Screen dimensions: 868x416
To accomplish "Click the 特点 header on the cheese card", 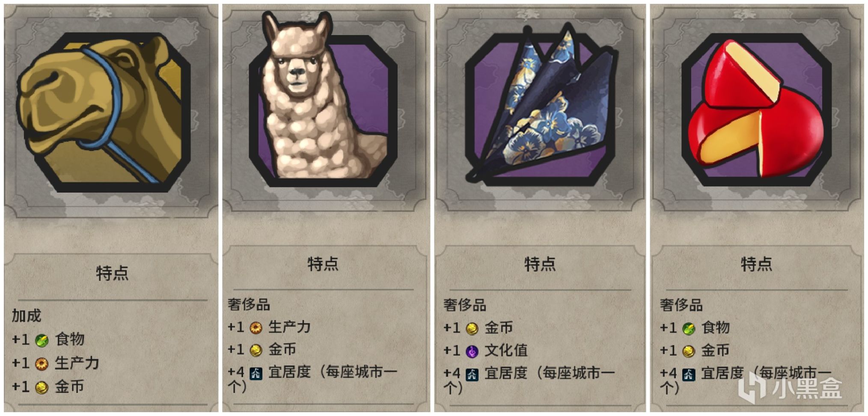I will (756, 264).
